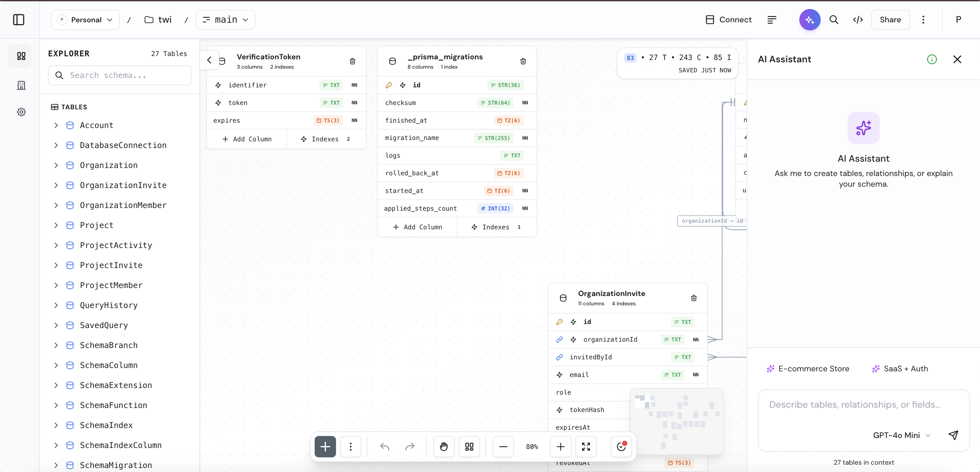Toggle the left sidebar panel icon
The width and height of the screenshot is (980, 472).
coord(19,20)
